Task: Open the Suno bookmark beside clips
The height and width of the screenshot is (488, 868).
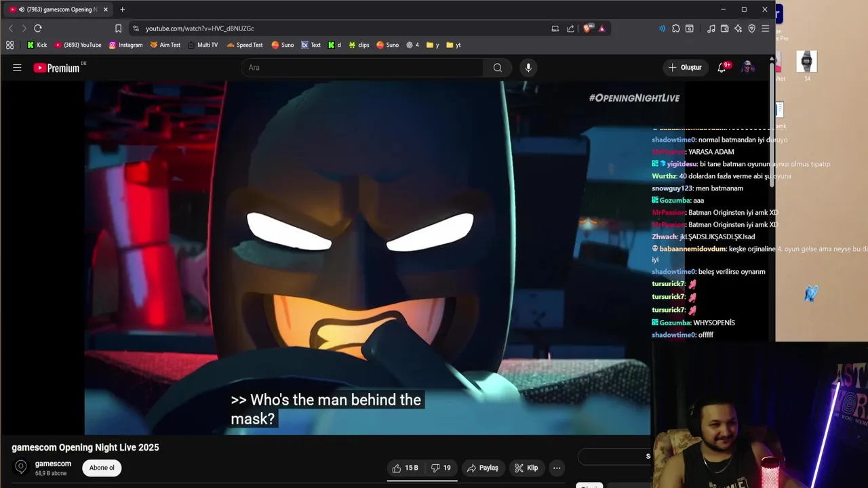Action: click(x=388, y=45)
